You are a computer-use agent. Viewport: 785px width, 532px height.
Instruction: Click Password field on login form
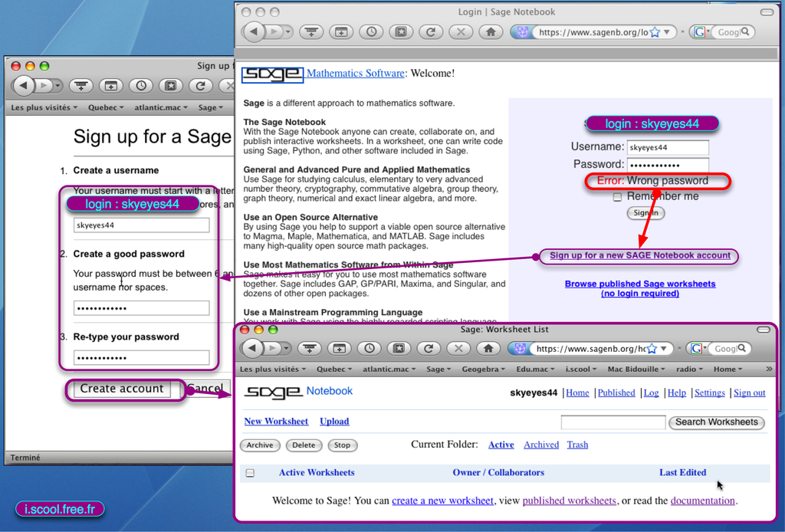click(x=668, y=165)
